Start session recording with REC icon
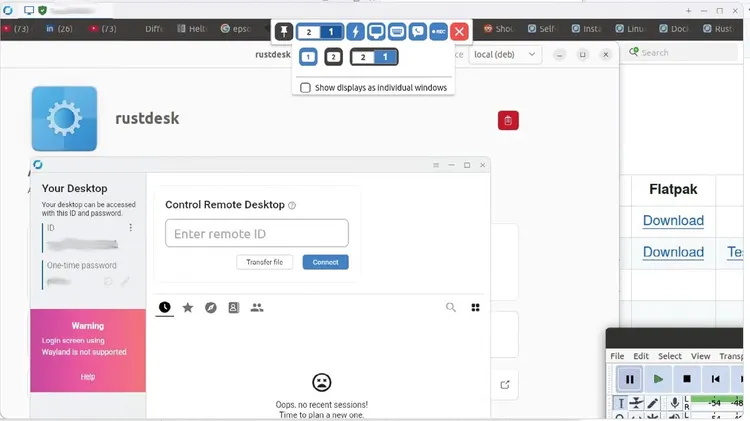This screenshot has height=421, width=750. point(439,32)
